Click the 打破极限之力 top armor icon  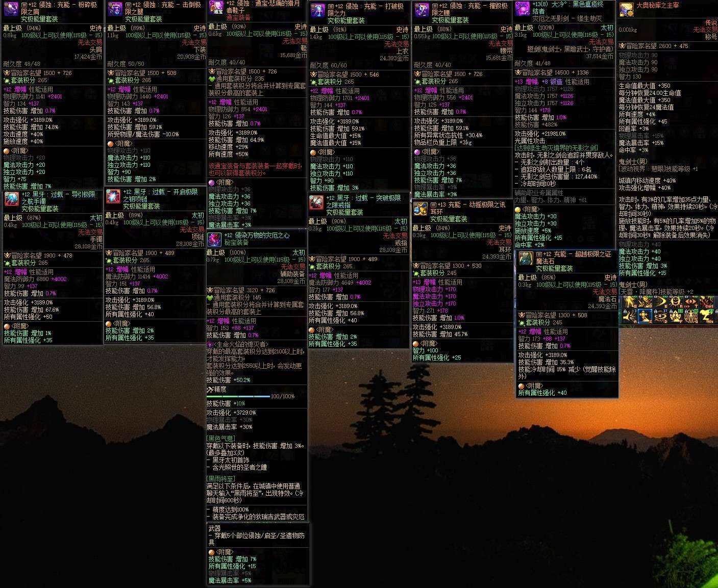[319, 10]
